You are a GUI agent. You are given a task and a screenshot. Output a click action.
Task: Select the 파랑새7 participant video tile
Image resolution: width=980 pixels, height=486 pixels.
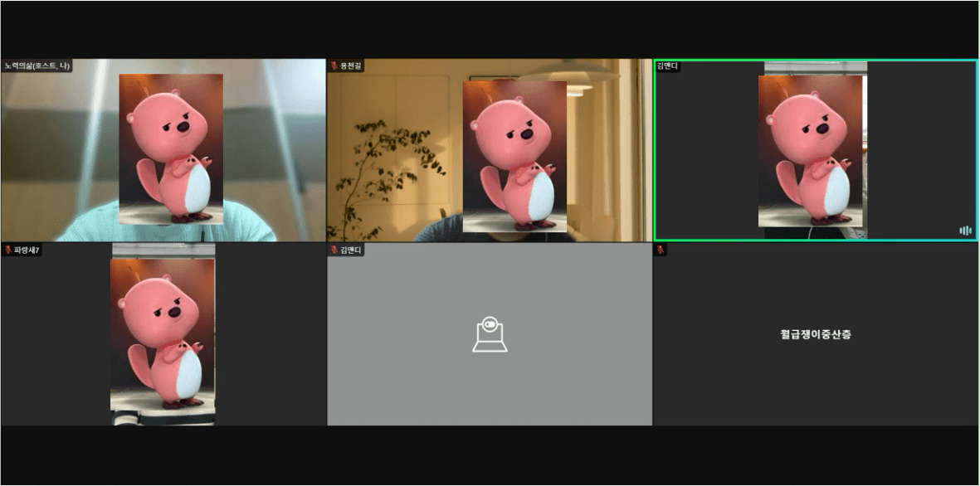pos(163,334)
